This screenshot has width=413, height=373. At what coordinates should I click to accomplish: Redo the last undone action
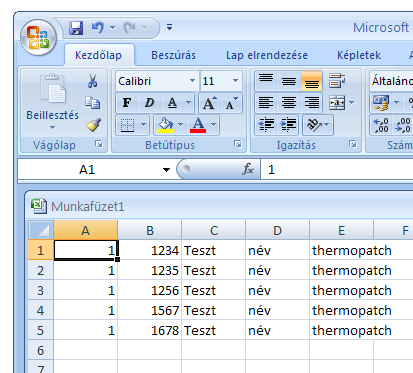(x=129, y=28)
